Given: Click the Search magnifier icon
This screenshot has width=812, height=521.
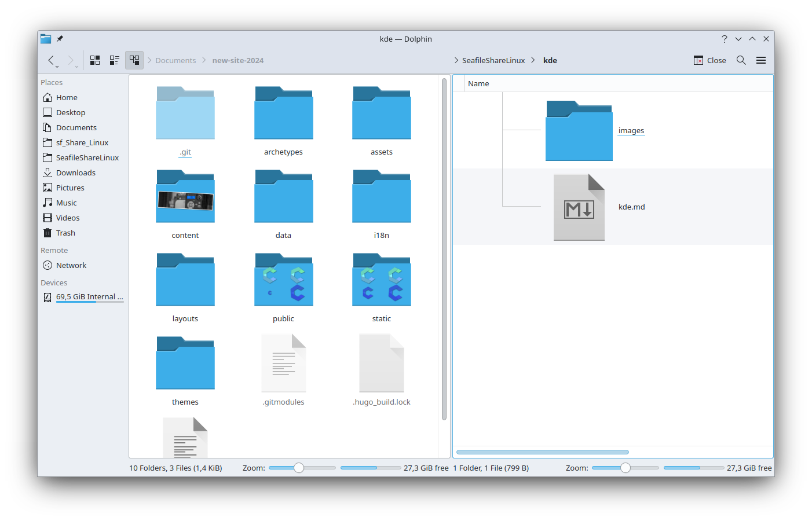Looking at the screenshot, I should (x=741, y=60).
